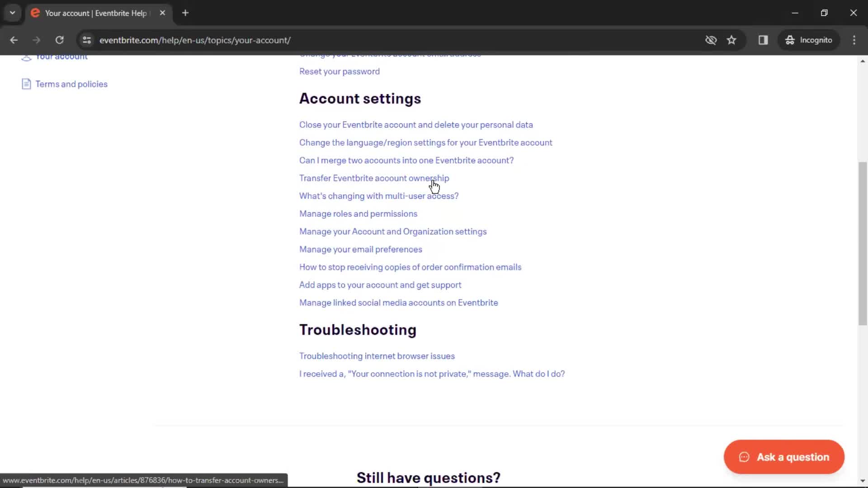Click the page vertical scrollbar thumb
Screen dimensions: 868x488
pos(863,243)
